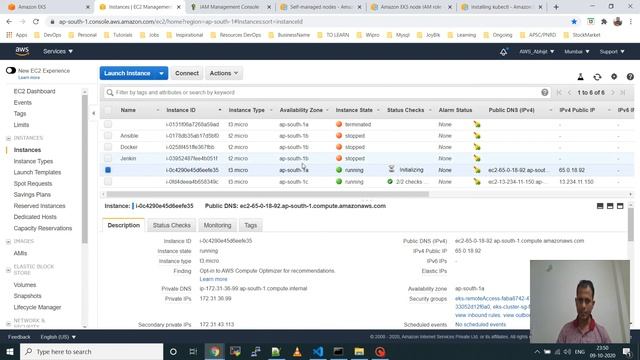Collapse the IMAGES sidebar section
640x360 pixels.
9,242
